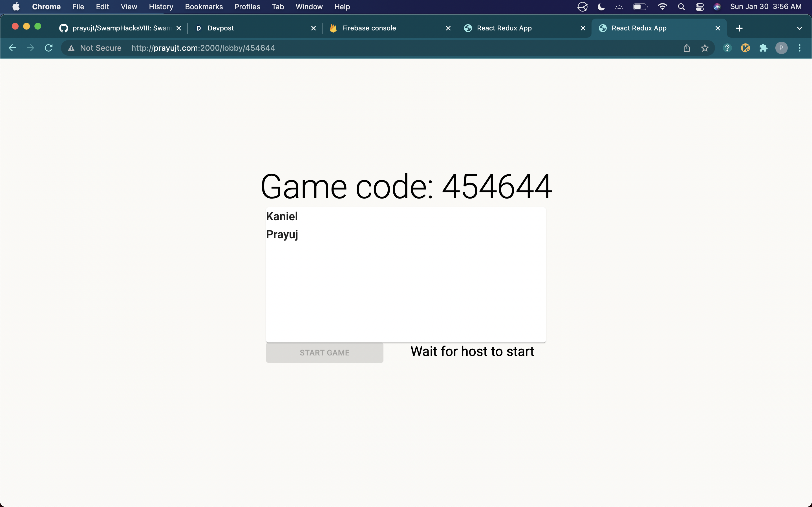
Task: Open the History menu
Action: (x=161, y=7)
